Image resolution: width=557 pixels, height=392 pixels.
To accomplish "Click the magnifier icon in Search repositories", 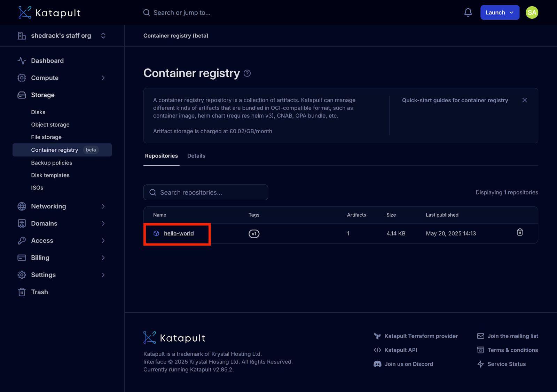I will point(153,192).
